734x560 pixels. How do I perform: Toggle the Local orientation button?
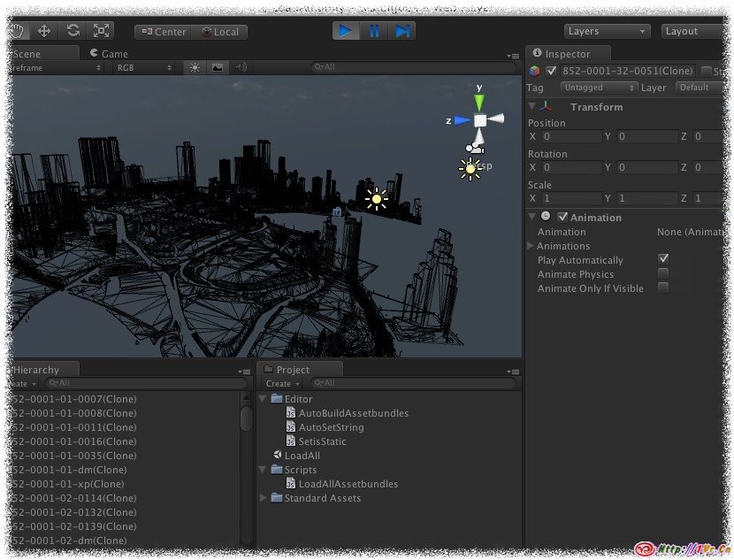pos(220,32)
